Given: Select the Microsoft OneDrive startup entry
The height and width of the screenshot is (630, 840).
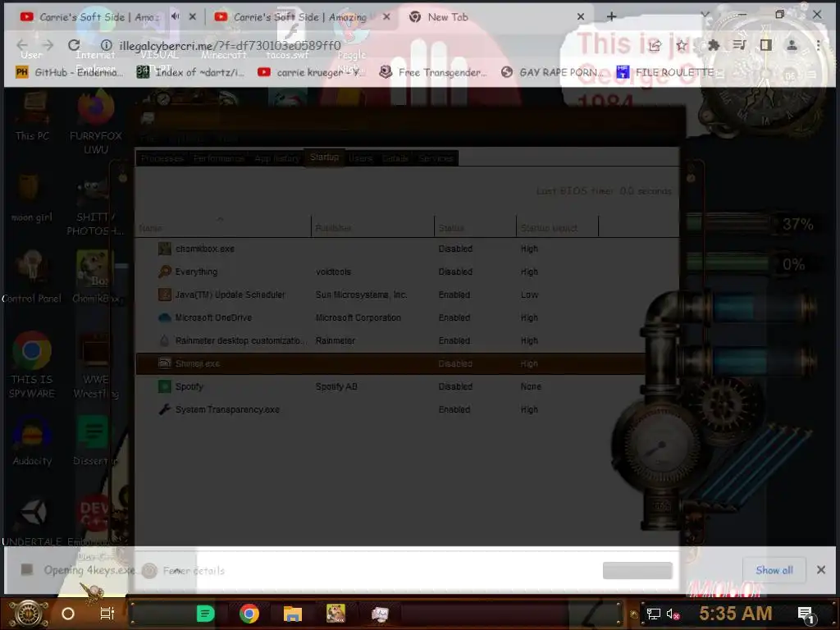Looking at the screenshot, I should (x=391, y=317).
